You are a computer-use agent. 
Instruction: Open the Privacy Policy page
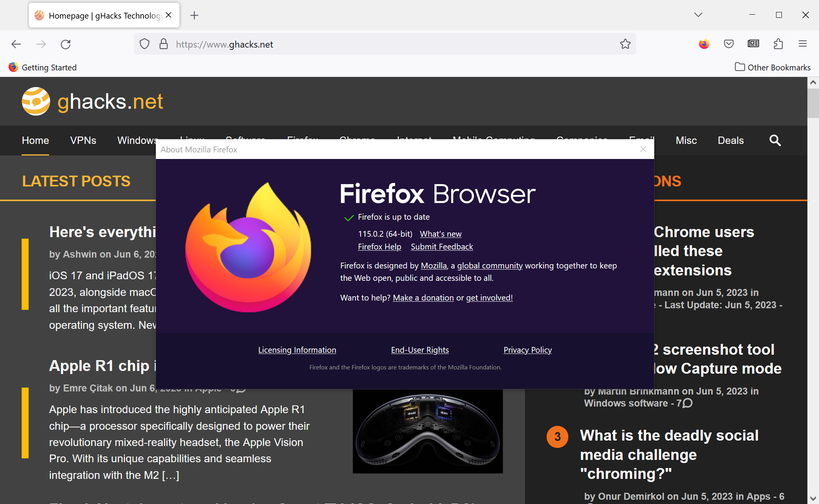pyautogui.click(x=528, y=350)
